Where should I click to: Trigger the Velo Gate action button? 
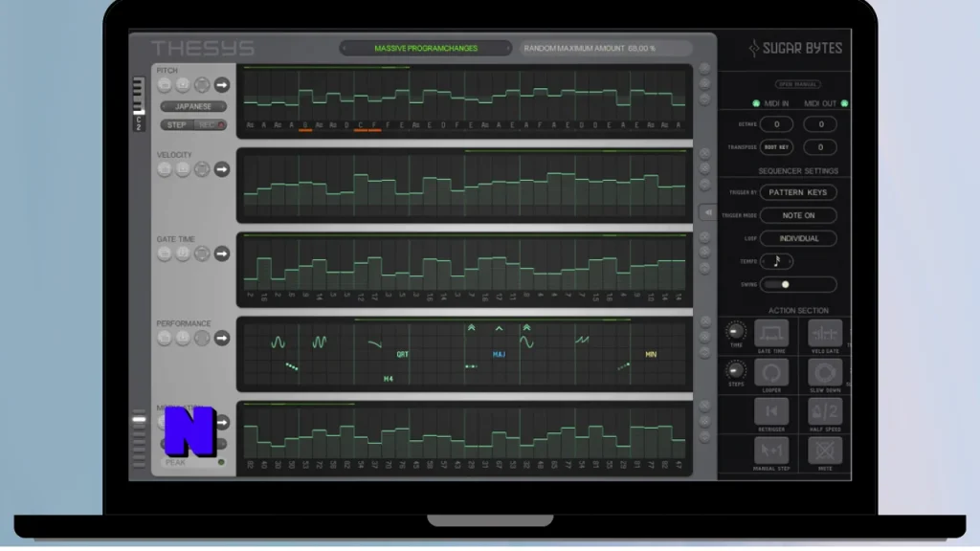(x=825, y=333)
